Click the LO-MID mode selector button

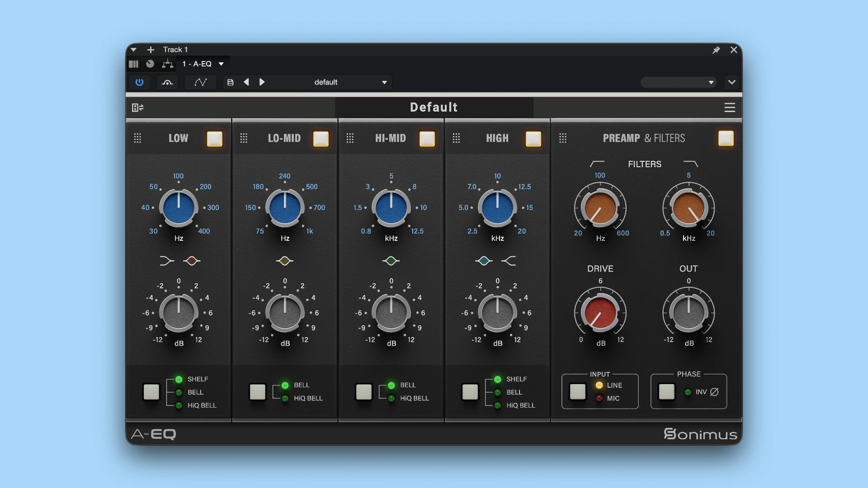(258, 392)
